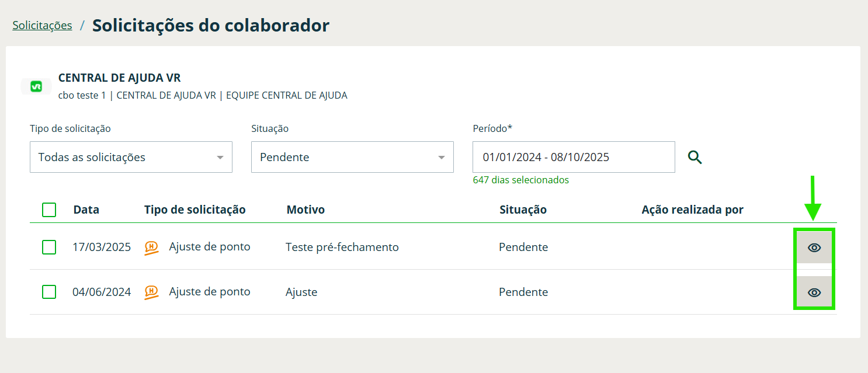Go back to Solicitações breadcrumb link
This screenshot has height=373, width=868.
(42, 26)
